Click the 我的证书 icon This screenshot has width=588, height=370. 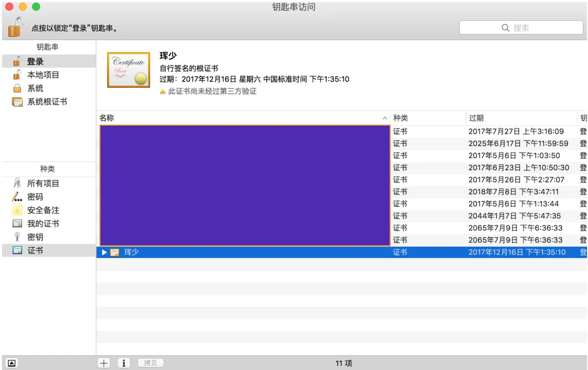(17, 224)
